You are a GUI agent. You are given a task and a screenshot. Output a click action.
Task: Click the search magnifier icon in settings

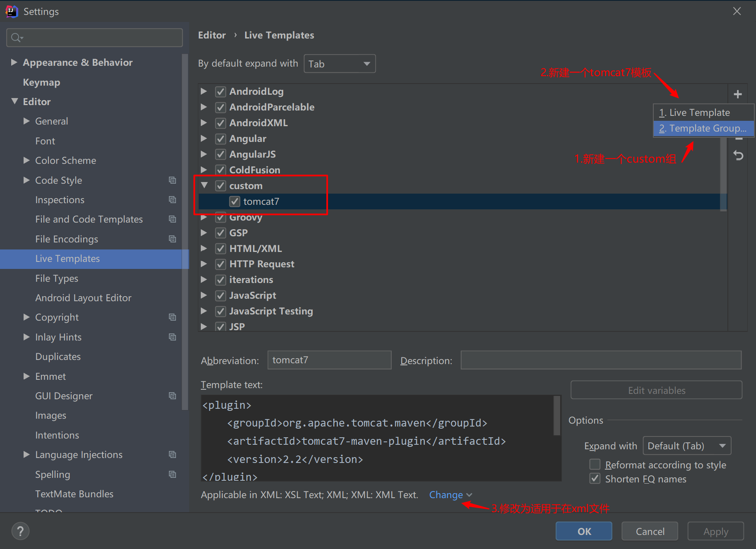click(17, 38)
